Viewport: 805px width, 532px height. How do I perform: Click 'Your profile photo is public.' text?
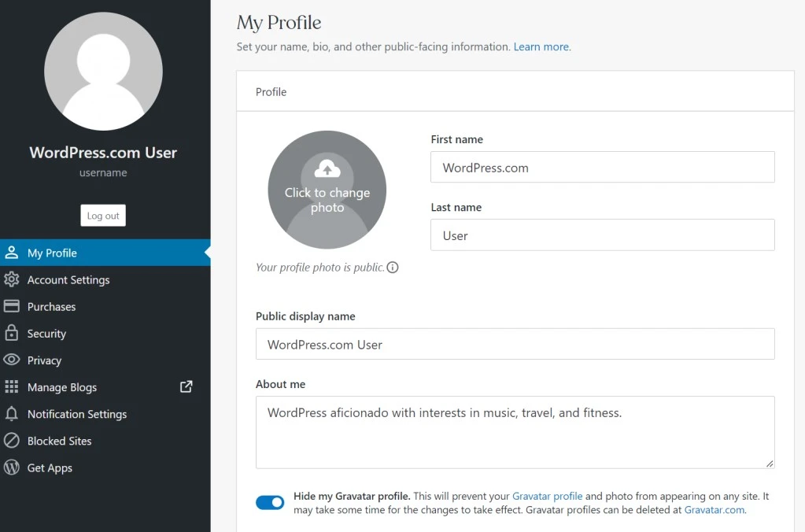tap(319, 268)
